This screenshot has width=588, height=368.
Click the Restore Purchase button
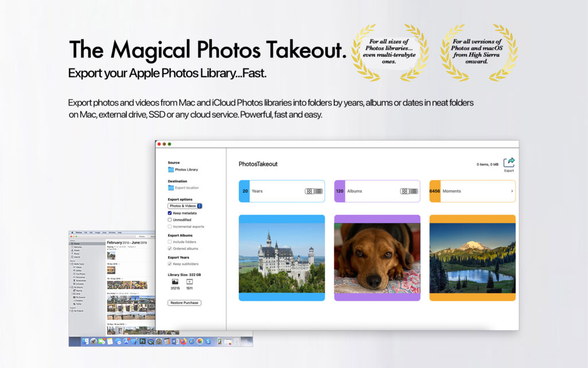184,302
